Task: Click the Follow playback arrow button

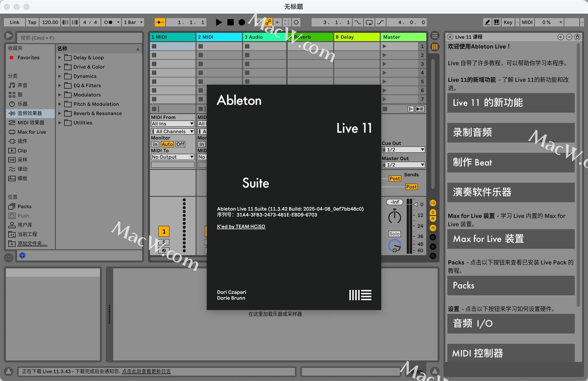Action: click(160, 22)
